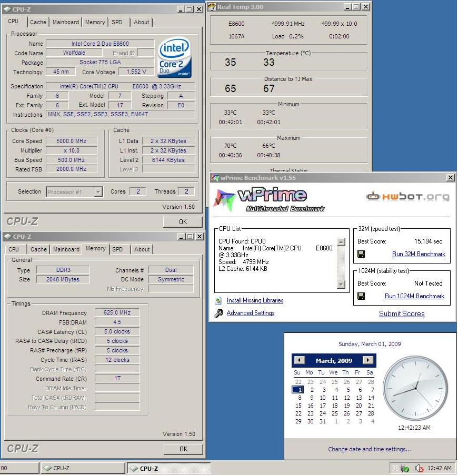This screenshot has height=476, width=458.
Task: Click the Install Missing Libraries icon
Action: coord(218,300)
